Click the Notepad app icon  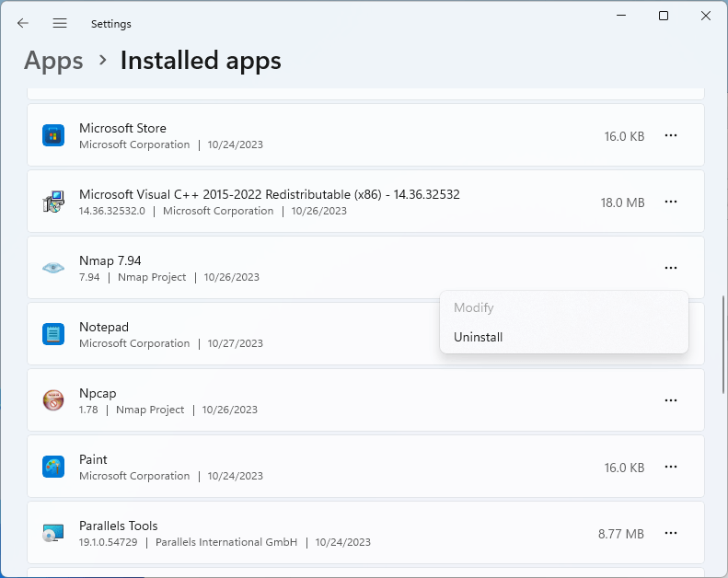(x=53, y=334)
